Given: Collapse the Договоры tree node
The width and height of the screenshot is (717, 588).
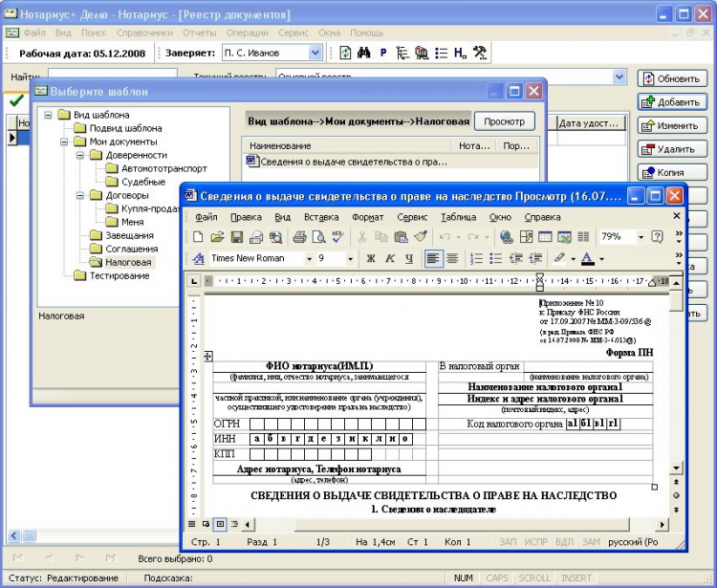Looking at the screenshot, I should click(80, 196).
